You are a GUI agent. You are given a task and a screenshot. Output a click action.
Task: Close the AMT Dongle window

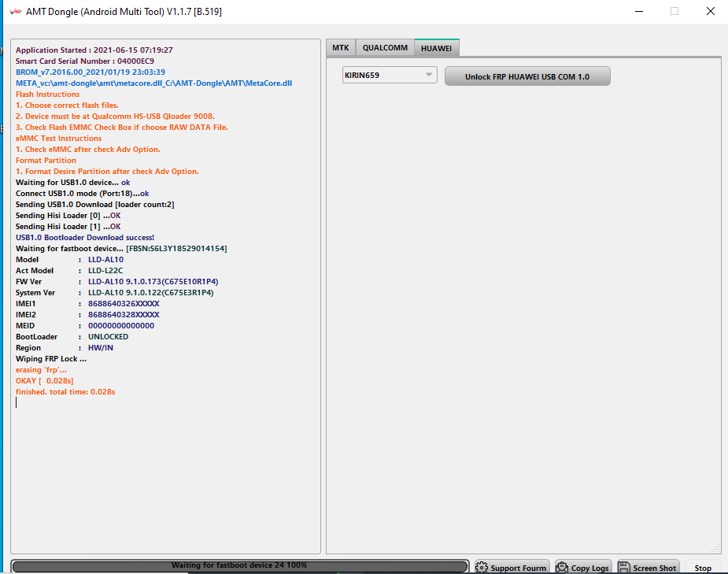pos(711,11)
